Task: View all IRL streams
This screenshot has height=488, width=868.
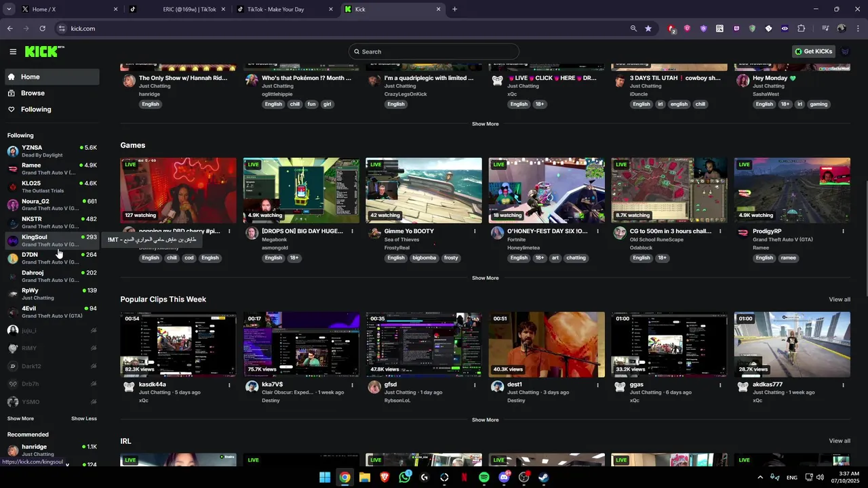Action: (840, 441)
